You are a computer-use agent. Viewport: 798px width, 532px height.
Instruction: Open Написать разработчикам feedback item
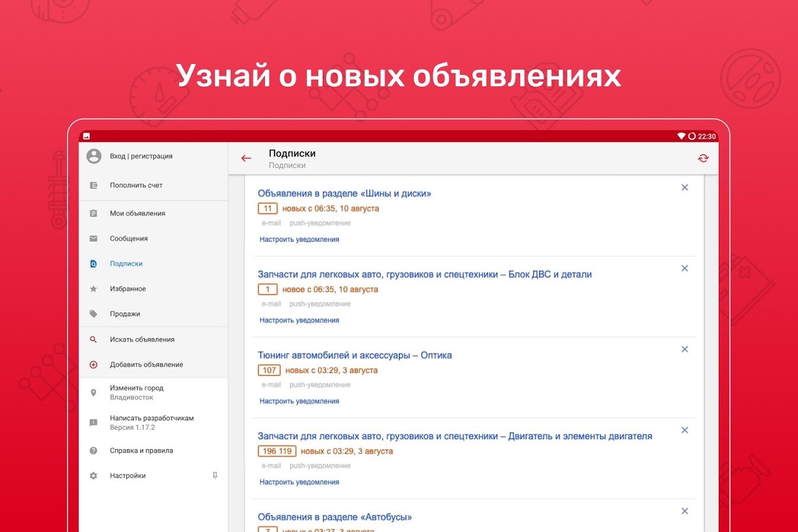tap(153, 423)
